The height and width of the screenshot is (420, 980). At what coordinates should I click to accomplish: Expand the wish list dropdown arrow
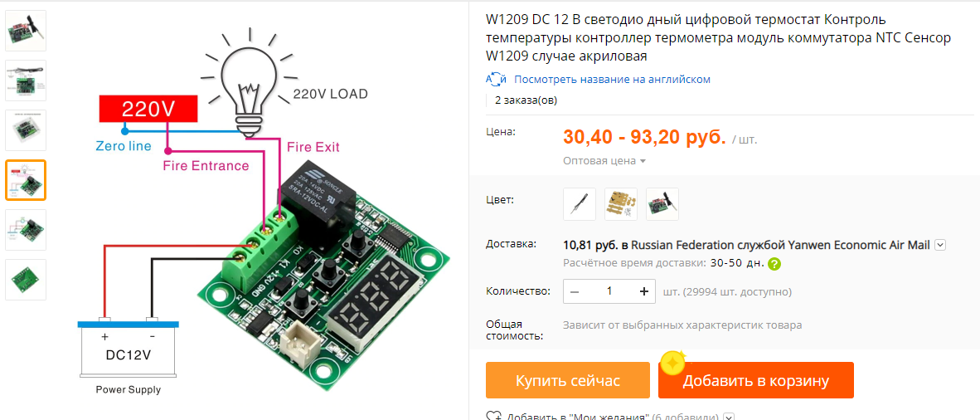(729, 416)
